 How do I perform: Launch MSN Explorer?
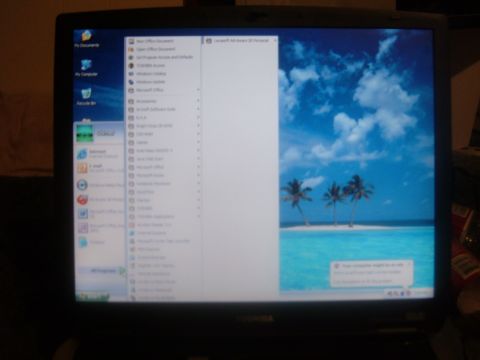point(164,249)
